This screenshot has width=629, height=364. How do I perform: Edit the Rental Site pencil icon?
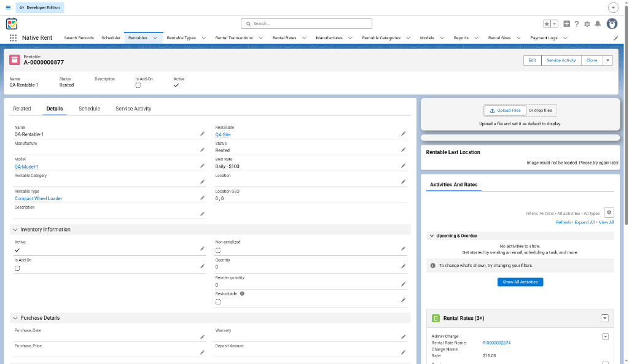(403, 134)
